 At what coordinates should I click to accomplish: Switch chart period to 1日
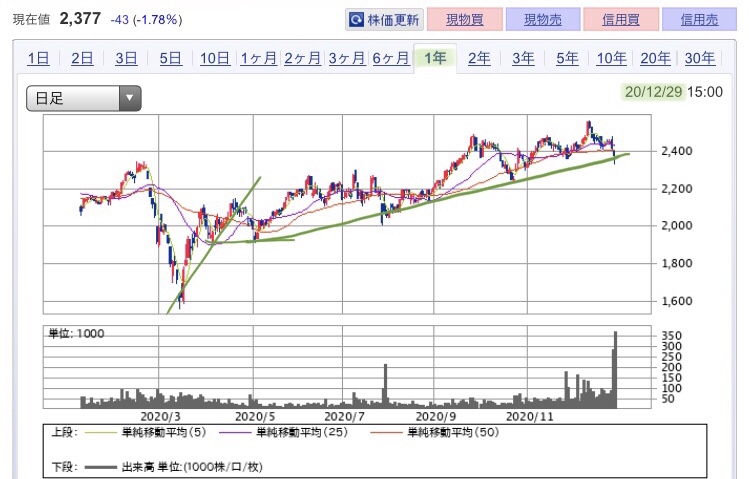(38, 58)
